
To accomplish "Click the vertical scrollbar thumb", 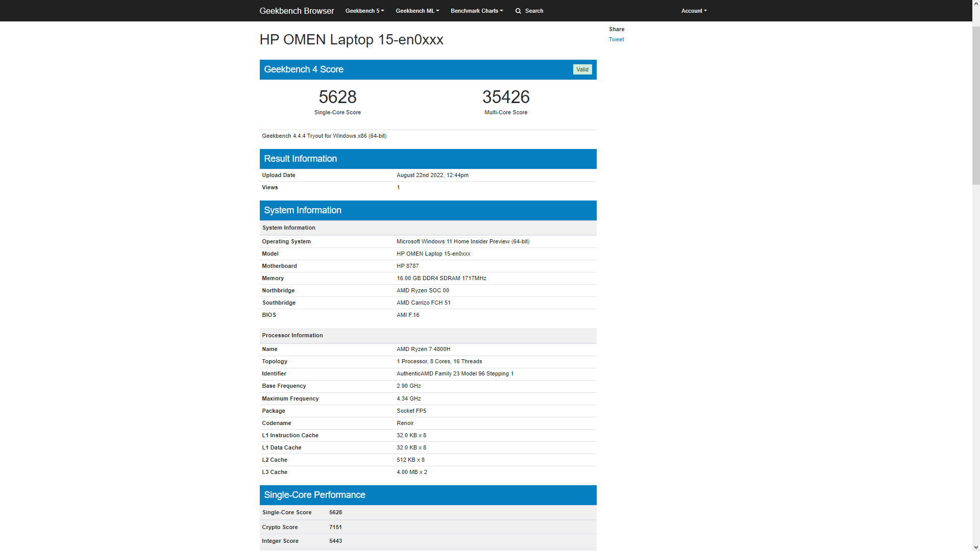I will (976, 105).
